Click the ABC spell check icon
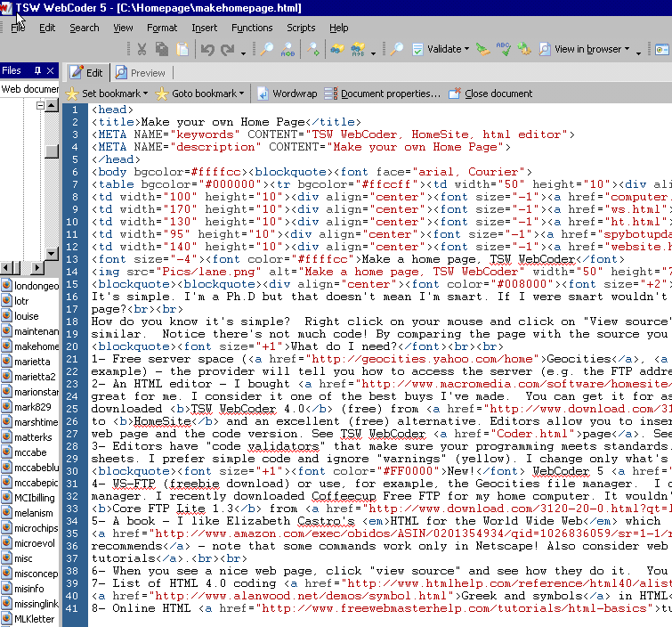The image size is (672, 627). (504, 49)
